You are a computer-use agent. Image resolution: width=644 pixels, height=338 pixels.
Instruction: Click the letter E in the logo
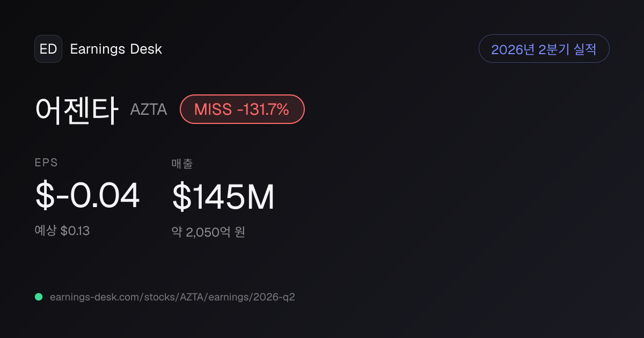[x=43, y=49]
